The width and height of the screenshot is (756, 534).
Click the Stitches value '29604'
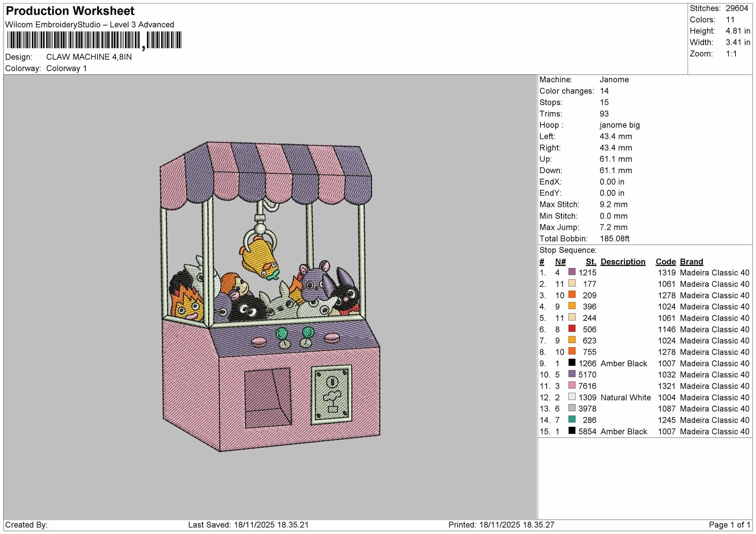coord(737,9)
